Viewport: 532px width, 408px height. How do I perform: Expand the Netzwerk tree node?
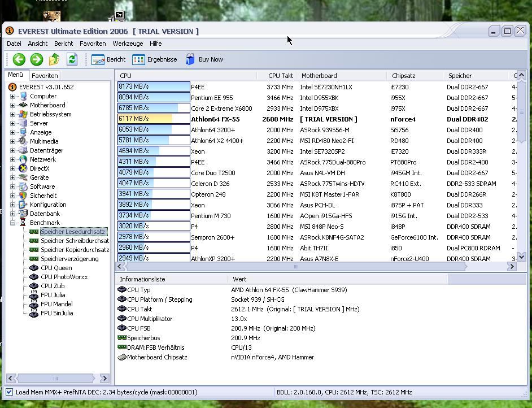[x=12, y=159]
